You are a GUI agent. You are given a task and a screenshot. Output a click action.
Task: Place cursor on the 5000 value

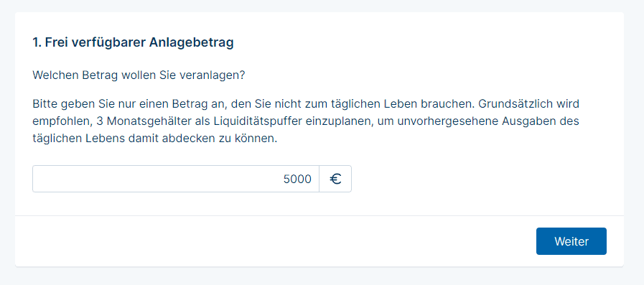[297, 179]
